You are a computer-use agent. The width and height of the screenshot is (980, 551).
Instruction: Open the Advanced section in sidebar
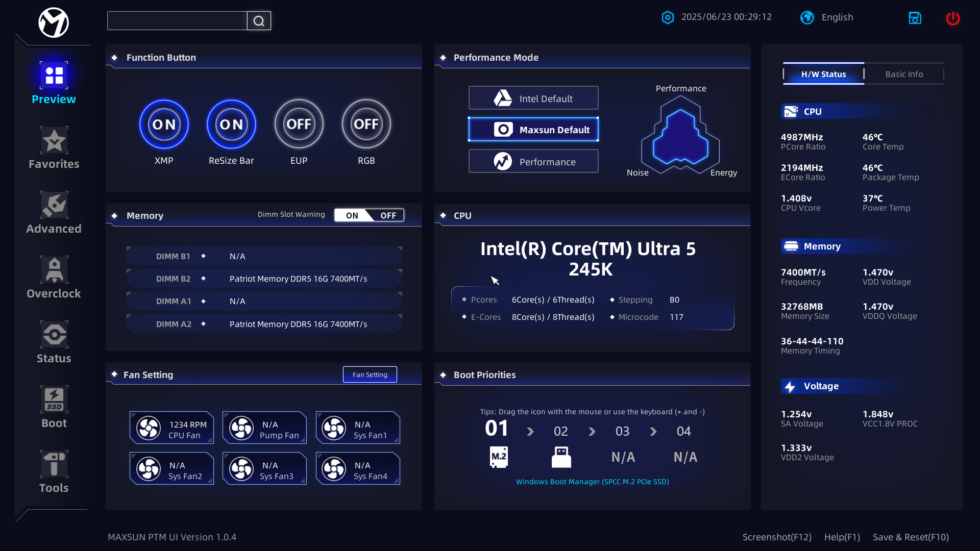(x=54, y=213)
